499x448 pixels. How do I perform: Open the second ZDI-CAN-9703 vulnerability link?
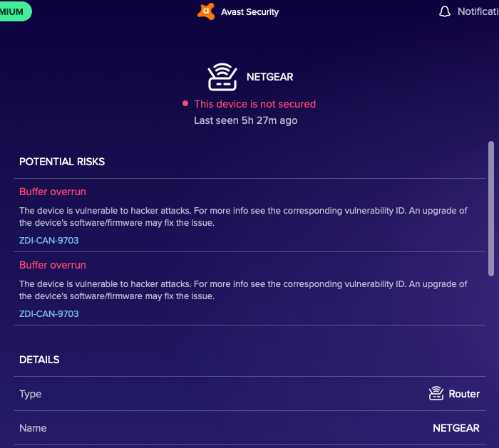[x=49, y=314]
